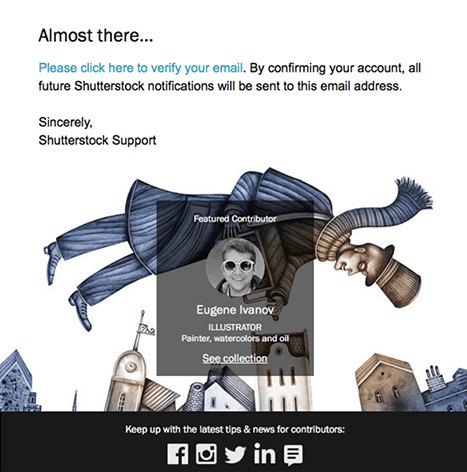Click the Sincerely closing line
Image resolution: width=467 pixels, height=472 pixels.
65,122
